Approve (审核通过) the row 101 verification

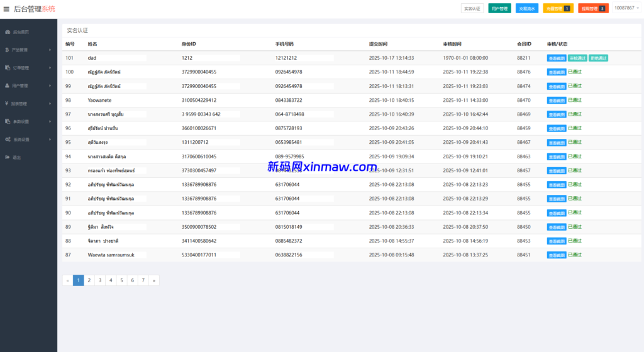(x=577, y=58)
